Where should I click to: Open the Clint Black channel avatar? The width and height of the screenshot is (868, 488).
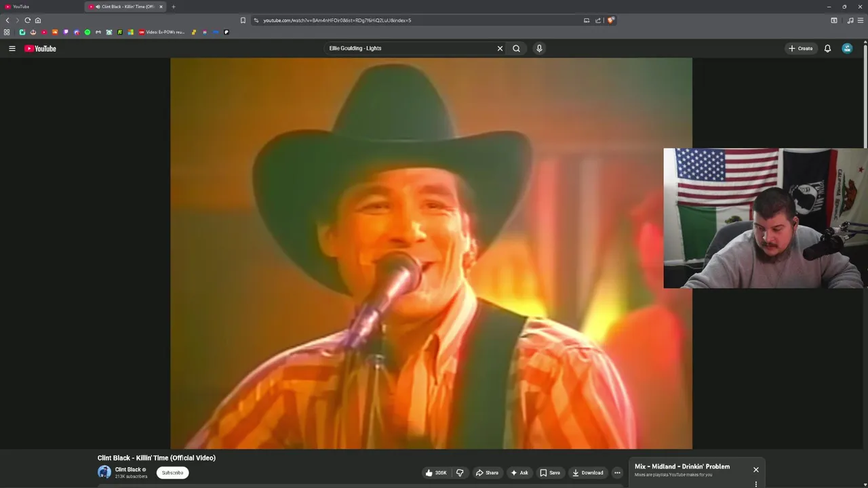coord(104,472)
